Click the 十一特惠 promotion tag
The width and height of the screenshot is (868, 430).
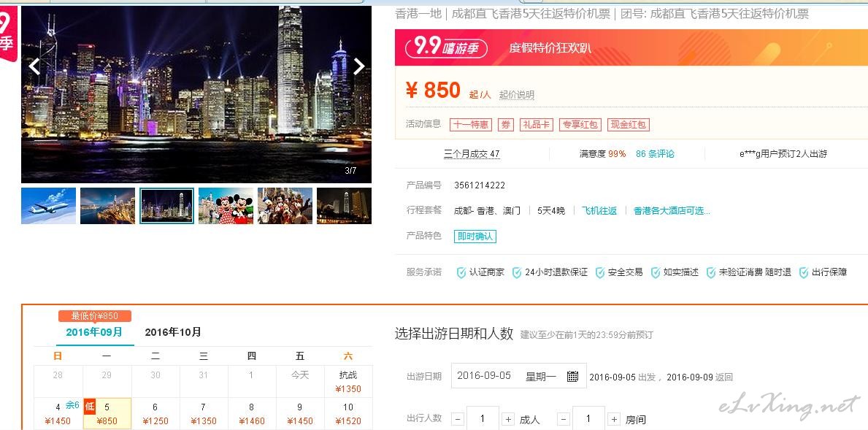click(x=471, y=125)
